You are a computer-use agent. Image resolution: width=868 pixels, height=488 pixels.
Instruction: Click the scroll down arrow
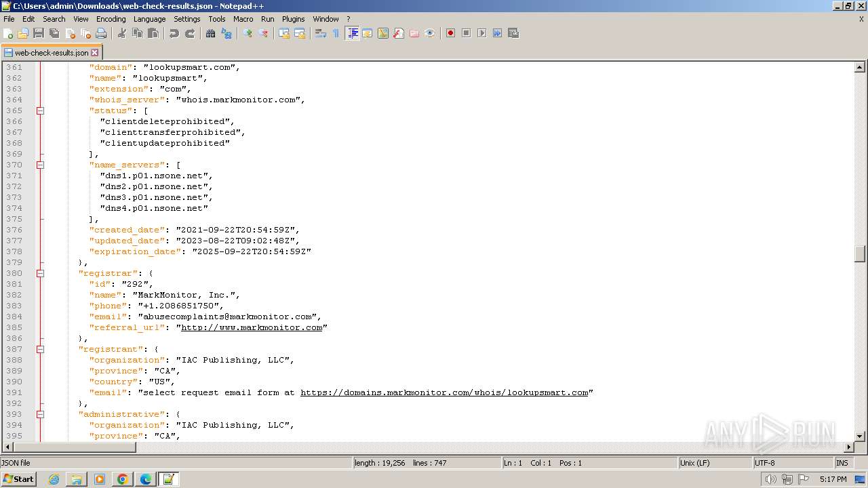pos(860,436)
